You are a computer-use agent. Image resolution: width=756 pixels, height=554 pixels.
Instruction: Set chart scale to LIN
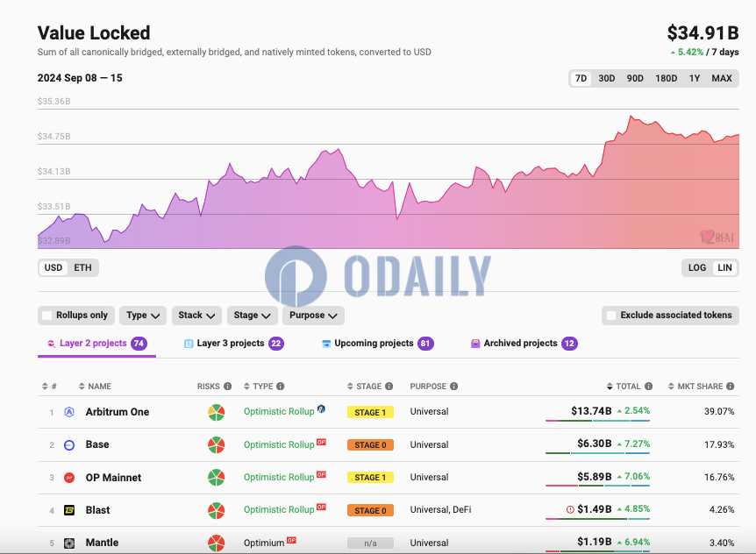click(724, 268)
